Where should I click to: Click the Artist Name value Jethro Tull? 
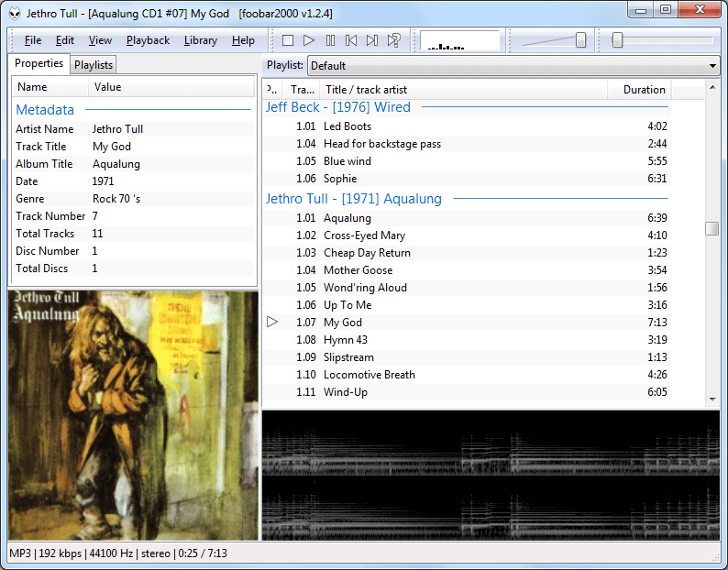117,129
